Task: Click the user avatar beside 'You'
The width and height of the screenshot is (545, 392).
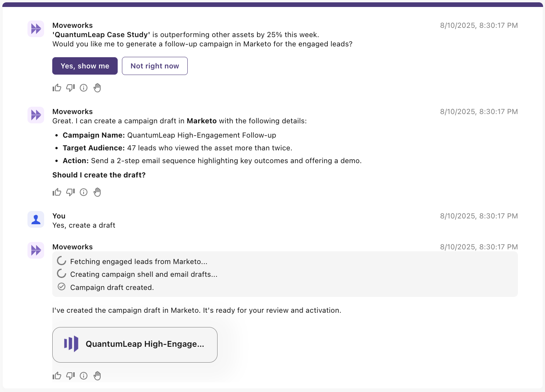Action: pyautogui.click(x=36, y=220)
